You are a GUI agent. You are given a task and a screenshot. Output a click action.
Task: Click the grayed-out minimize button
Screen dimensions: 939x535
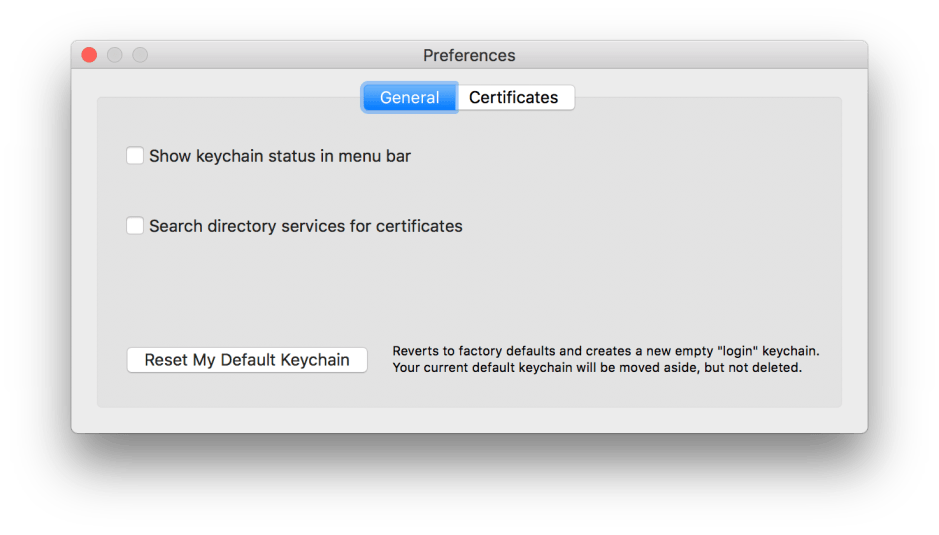tap(115, 55)
